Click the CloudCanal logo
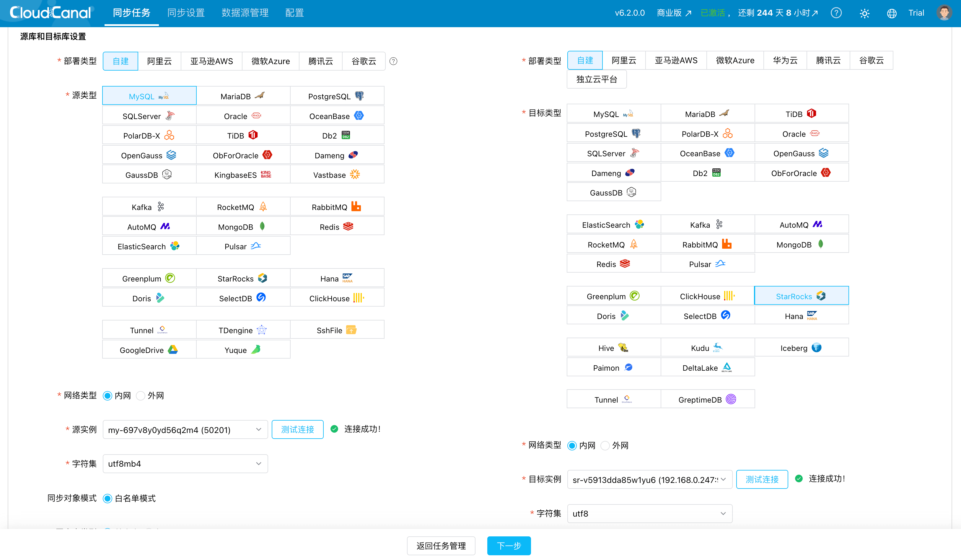This screenshot has height=560, width=961. click(x=51, y=13)
